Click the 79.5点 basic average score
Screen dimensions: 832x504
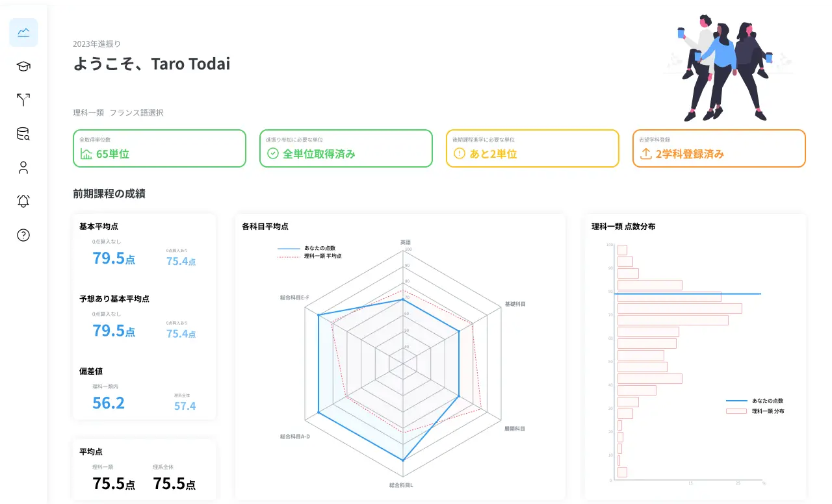(x=114, y=258)
